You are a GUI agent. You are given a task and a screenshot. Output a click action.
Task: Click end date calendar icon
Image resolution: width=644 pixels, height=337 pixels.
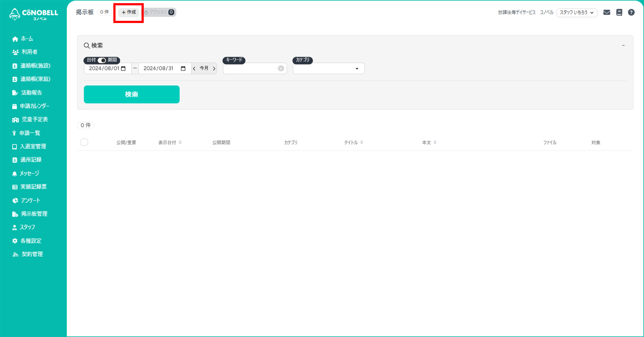coord(183,68)
